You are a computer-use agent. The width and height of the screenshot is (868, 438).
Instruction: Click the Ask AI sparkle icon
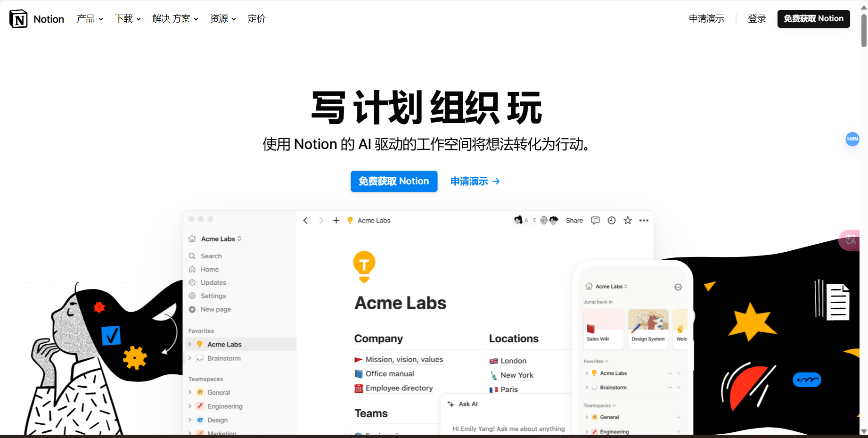point(451,404)
